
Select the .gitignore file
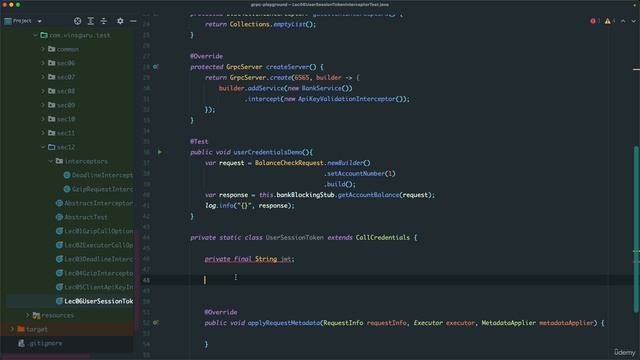click(x=40, y=343)
